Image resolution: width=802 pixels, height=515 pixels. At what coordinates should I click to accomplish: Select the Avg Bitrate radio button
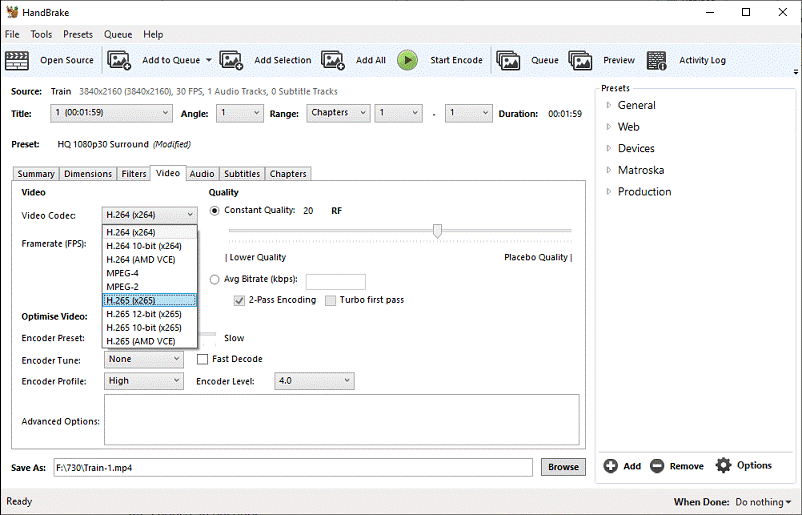(x=214, y=279)
